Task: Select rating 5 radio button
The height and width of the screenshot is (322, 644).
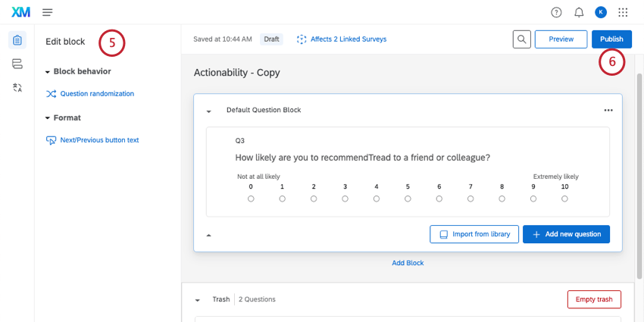Action: coord(408,199)
